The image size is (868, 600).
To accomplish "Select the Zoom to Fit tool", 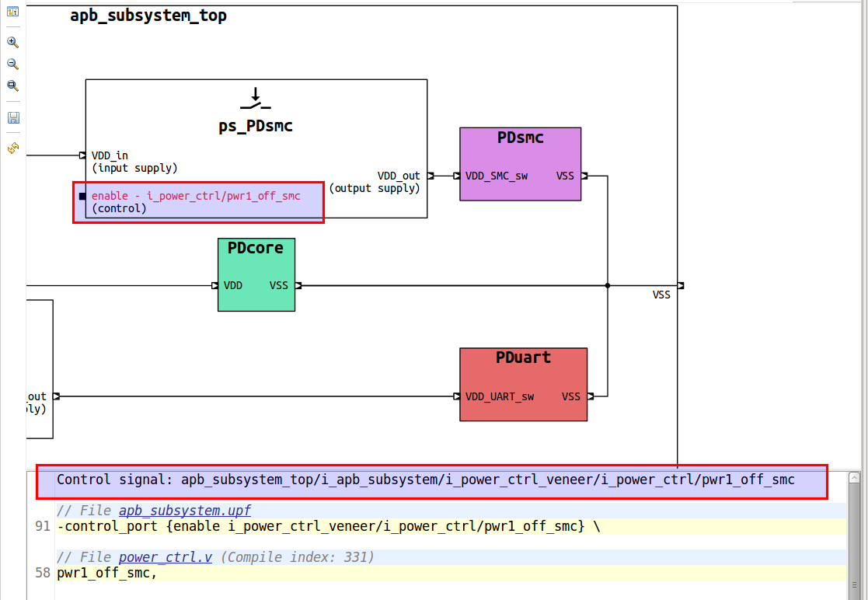I will [x=12, y=85].
